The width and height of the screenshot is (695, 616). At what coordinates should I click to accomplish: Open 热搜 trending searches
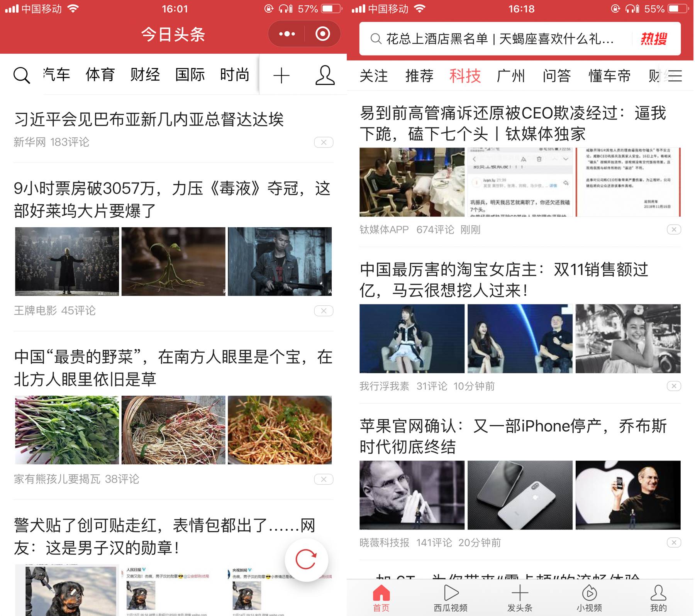pyautogui.click(x=654, y=39)
